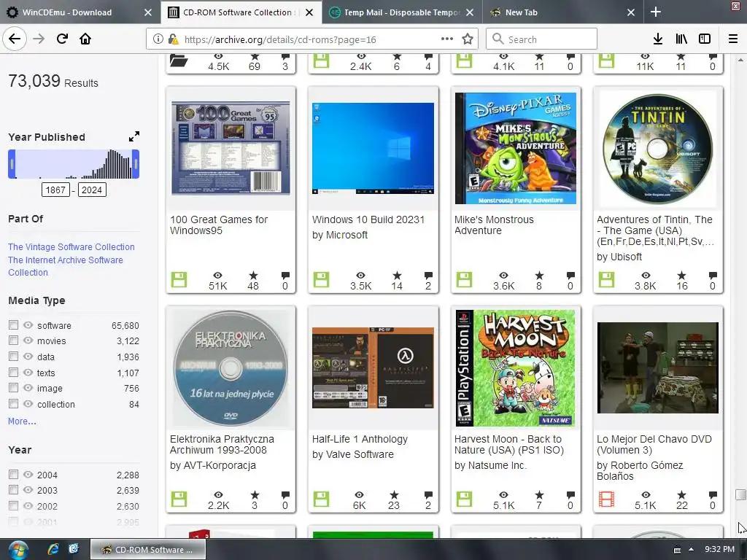Click floppy icon on 100 Great Games card
Viewport: 747px width, 560px height.
pyautogui.click(x=179, y=279)
